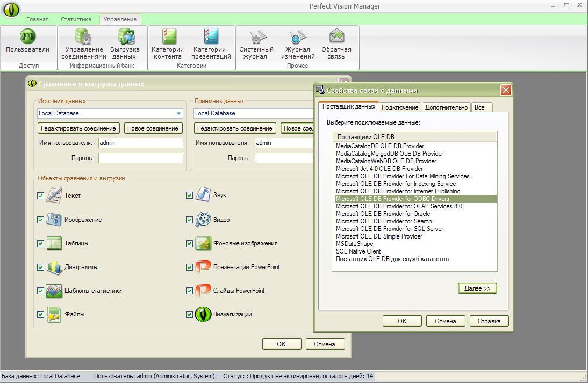This screenshot has width=588, height=383.
Task: Click the Приёмник данных combo box
Action: click(x=254, y=113)
